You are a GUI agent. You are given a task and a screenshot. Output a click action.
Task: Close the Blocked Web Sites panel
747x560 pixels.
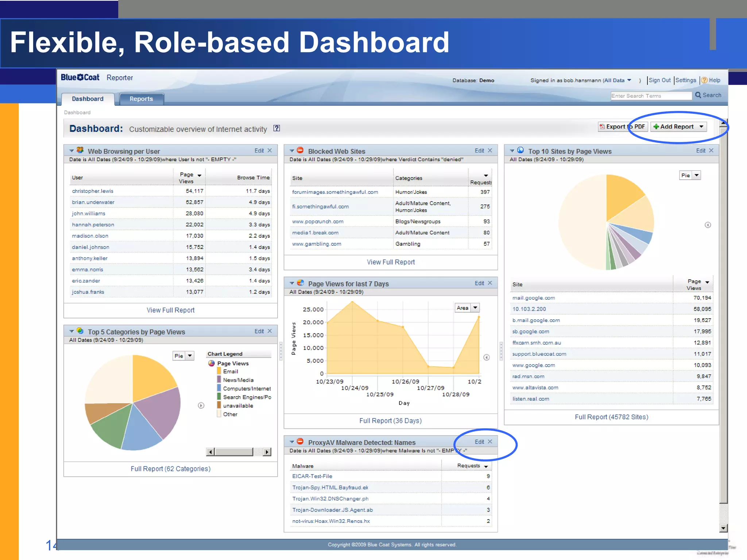point(490,151)
